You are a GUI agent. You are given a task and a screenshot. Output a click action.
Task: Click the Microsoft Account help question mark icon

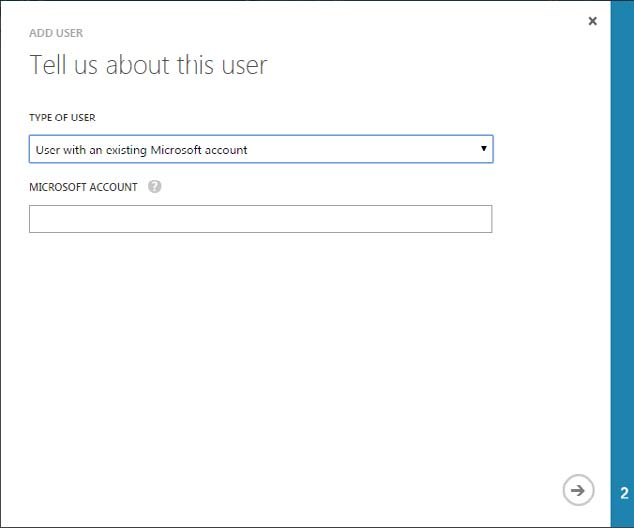click(x=154, y=187)
